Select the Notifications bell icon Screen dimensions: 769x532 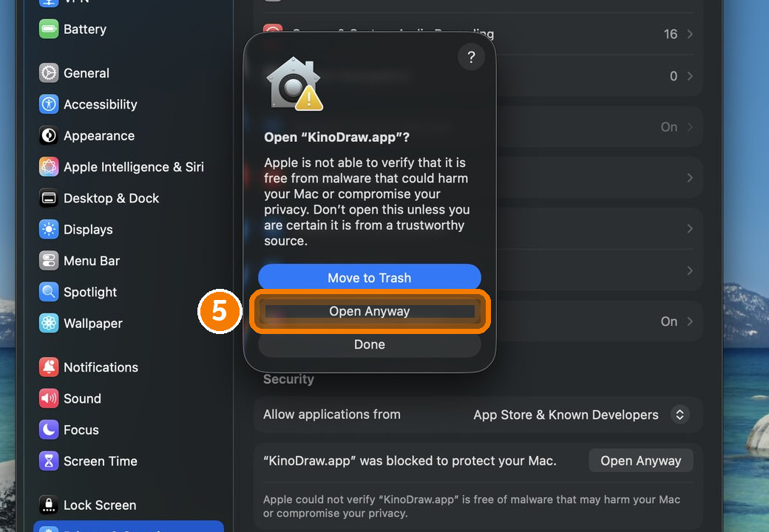pyautogui.click(x=49, y=367)
